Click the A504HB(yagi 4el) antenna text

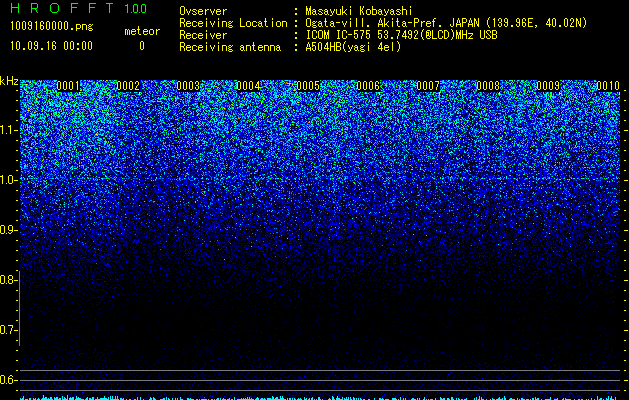point(353,47)
